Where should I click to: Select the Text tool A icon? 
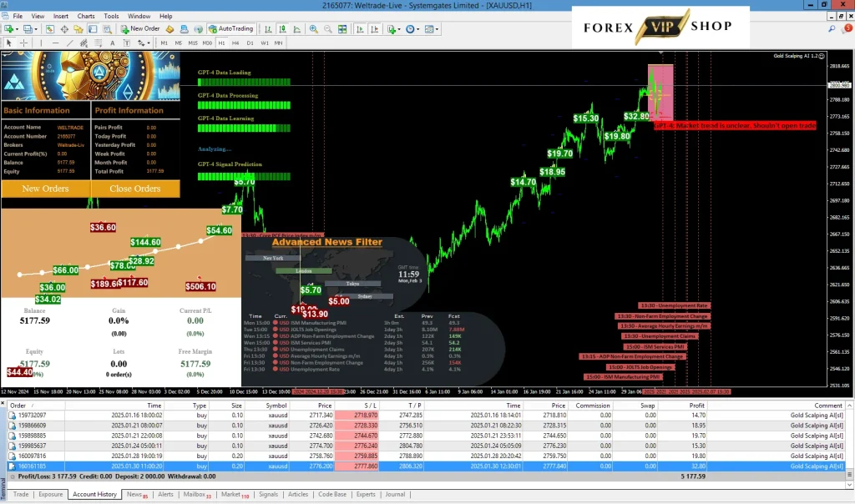(x=113, y=43)
